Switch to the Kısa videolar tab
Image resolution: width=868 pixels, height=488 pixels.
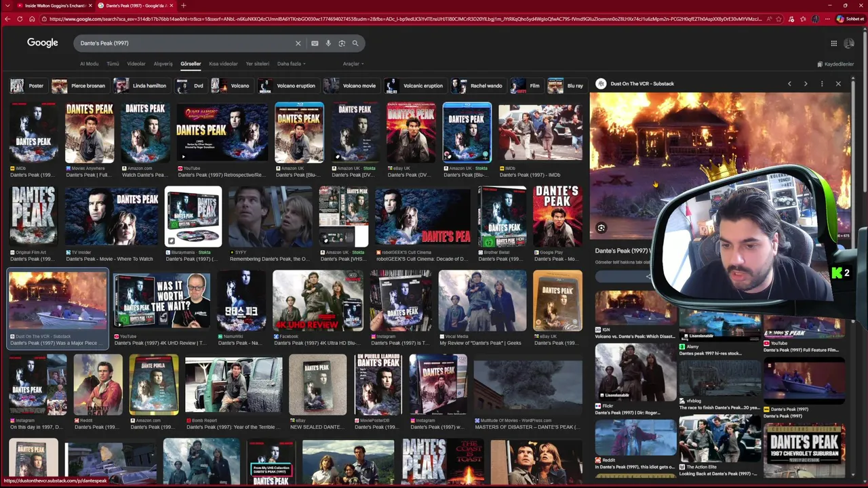pos(223,64)
